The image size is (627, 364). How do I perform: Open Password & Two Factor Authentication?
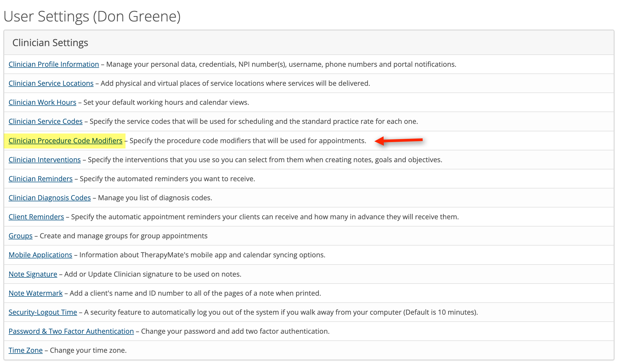71,331
